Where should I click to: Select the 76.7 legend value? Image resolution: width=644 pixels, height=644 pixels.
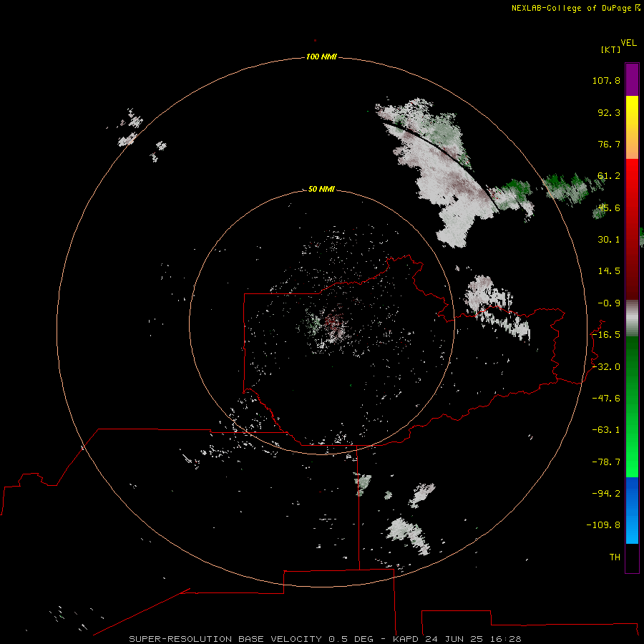pyautogui.click(x=609, y=144)
